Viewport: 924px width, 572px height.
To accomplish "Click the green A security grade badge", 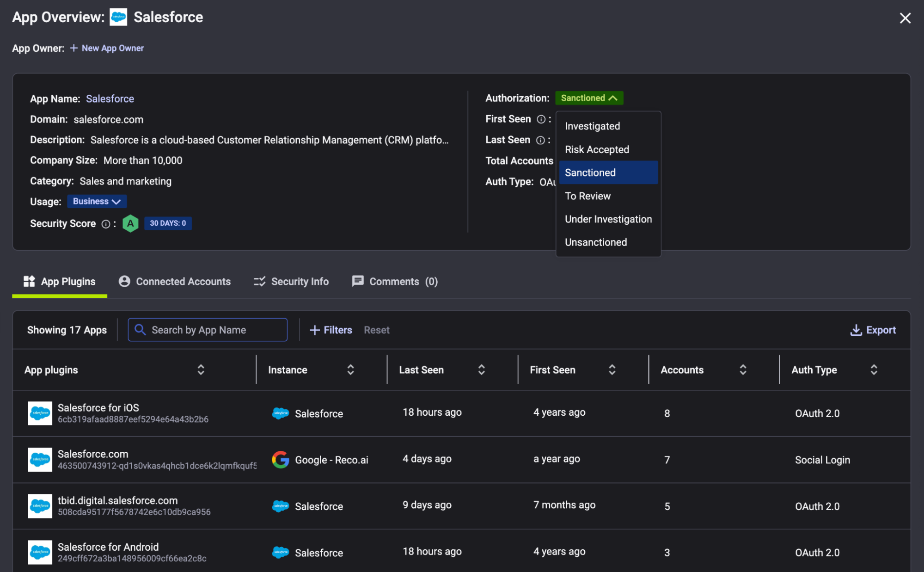I will click(130, 223).
